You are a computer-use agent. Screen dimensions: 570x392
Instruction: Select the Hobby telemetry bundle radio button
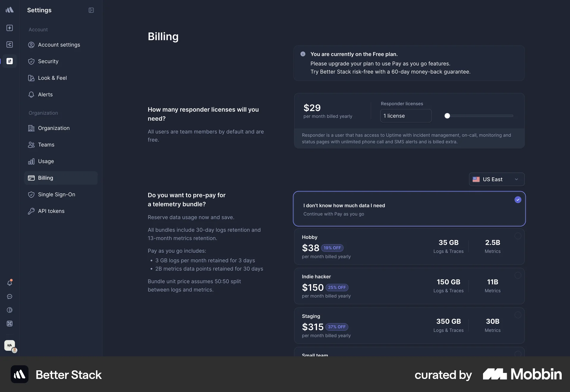(x=517, y=236)
